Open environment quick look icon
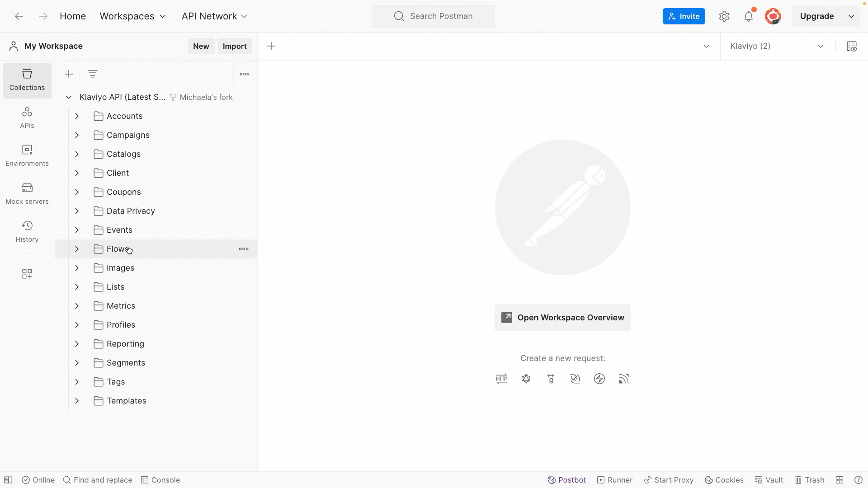868x488 pixels. click(852, 46)
